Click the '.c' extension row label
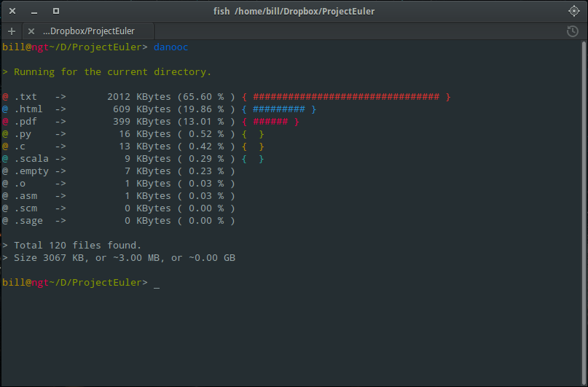The image size is (588, 387). click(20, 146)
